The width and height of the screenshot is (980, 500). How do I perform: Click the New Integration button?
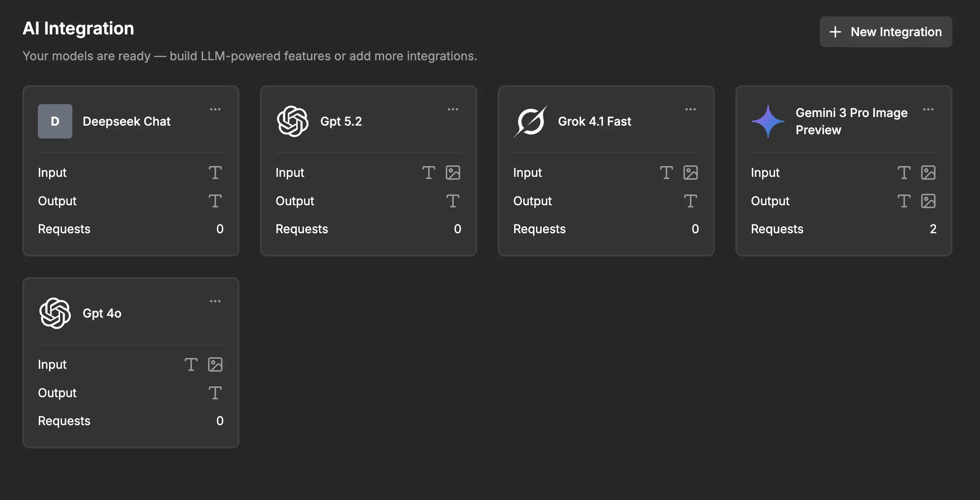tap(886, 32)
